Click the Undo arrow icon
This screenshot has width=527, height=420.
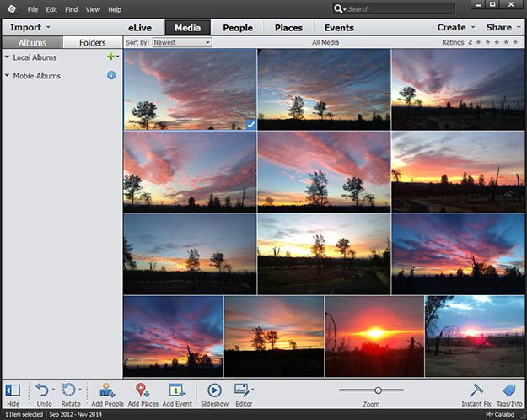click(42, 390)
